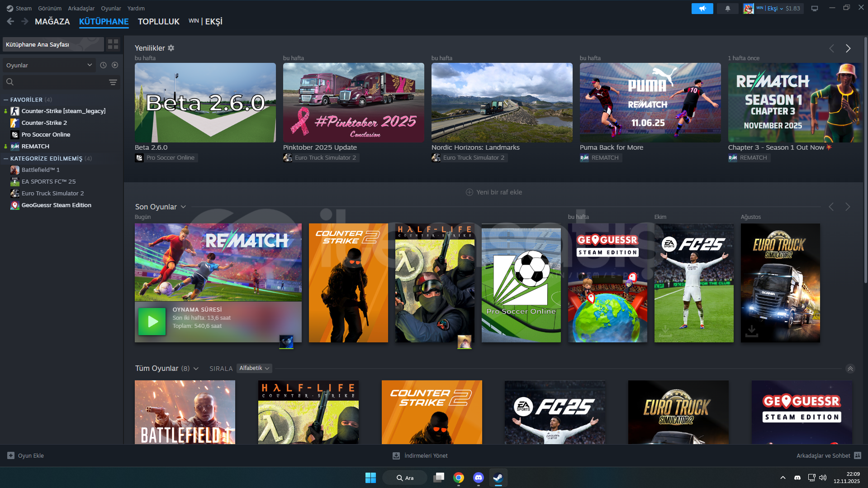Go to previous Son Oyunlar page
This screenshot has height=488, width=868.
coord(831,207)
